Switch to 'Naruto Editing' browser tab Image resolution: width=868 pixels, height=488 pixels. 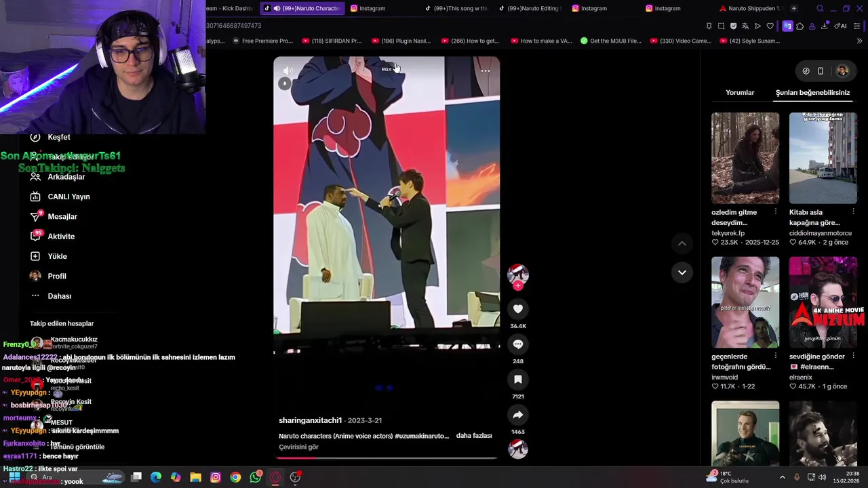tap(529, 8)
